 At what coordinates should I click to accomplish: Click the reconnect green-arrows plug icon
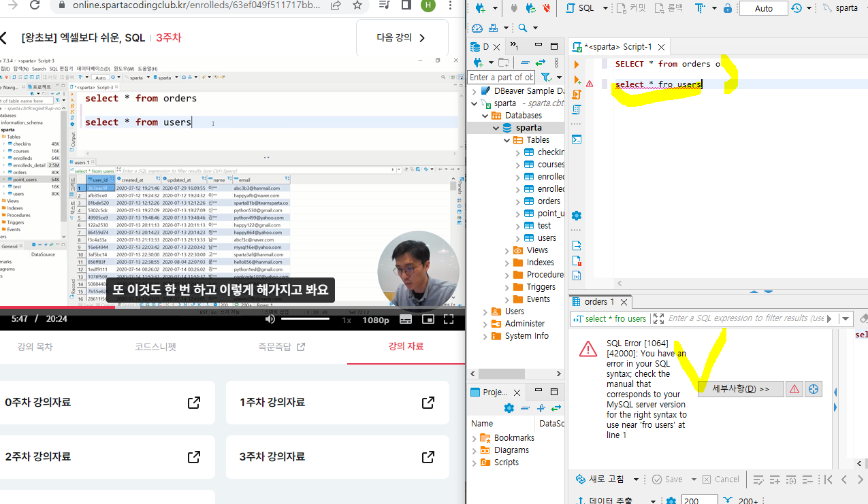point(531,9)
